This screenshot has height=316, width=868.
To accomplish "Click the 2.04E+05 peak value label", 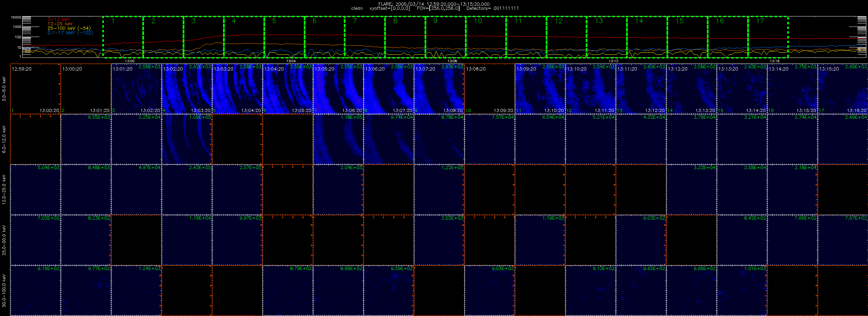I will point(352,167).
